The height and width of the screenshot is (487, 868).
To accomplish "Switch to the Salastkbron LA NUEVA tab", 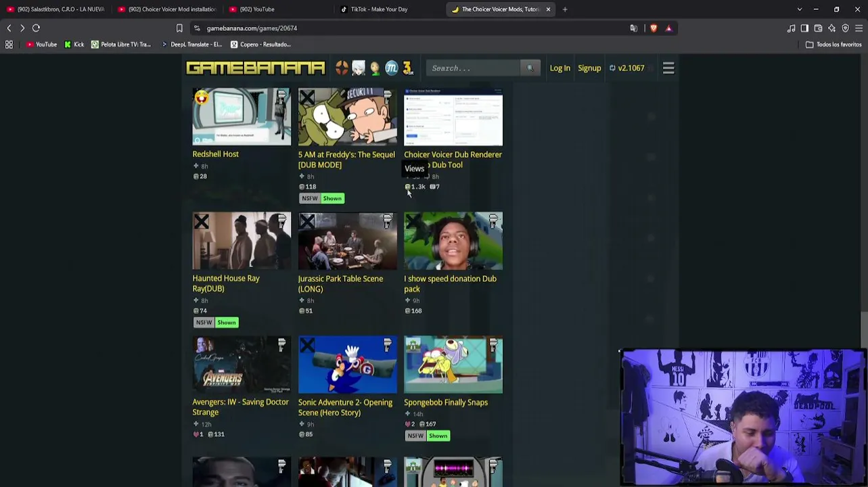I will (55, 9).
